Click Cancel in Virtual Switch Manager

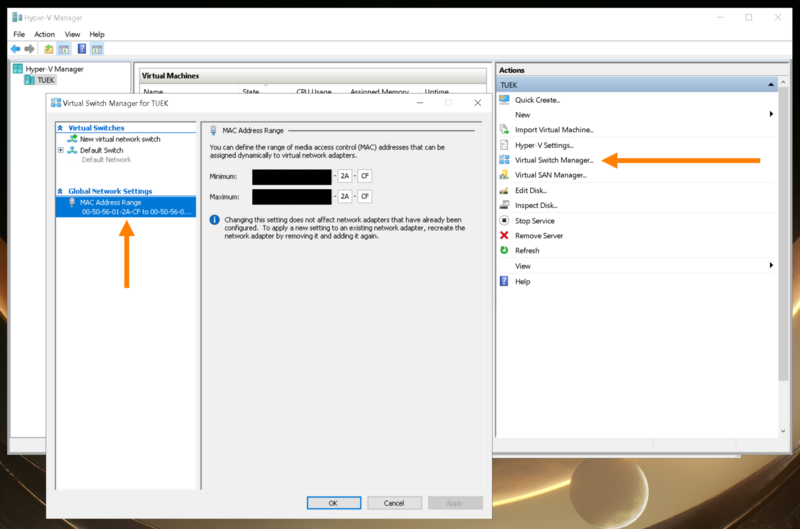coord(394,503)
